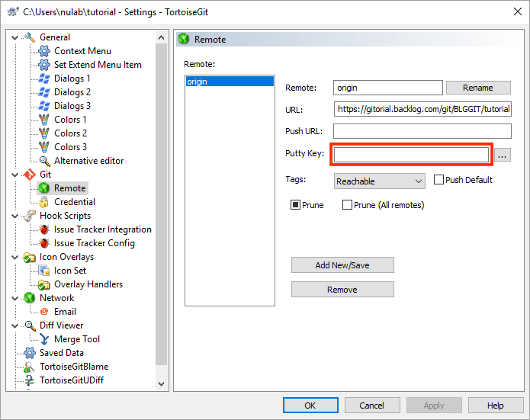Click scroll-down arrow of settings tree
Image resolution: width=530 pixels, height=420 pixels.
pyautogui.click(x=161, y=384)
